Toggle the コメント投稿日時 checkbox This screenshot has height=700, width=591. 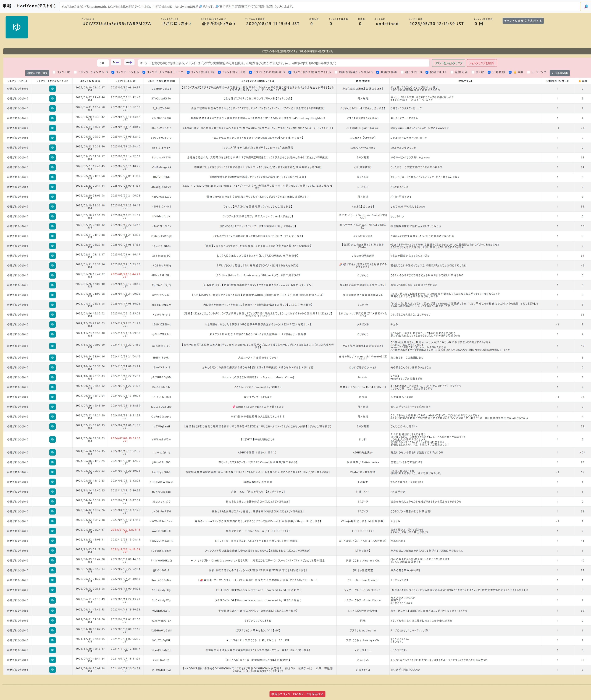click(188, 72)
